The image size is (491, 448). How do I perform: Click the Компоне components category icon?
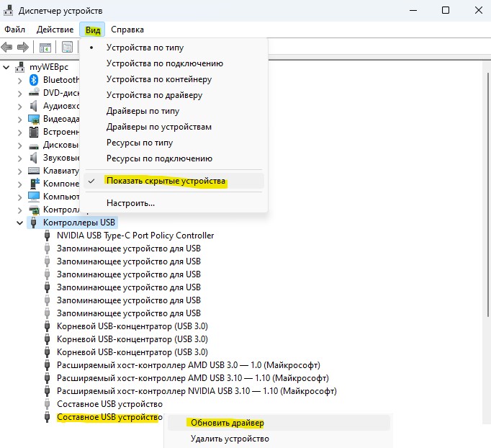(34, 183)
